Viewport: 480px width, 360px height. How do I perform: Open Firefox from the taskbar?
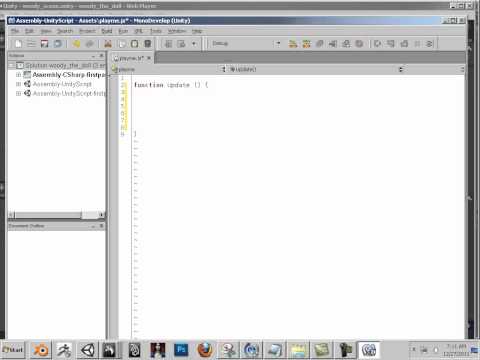(x=204, y=350)
